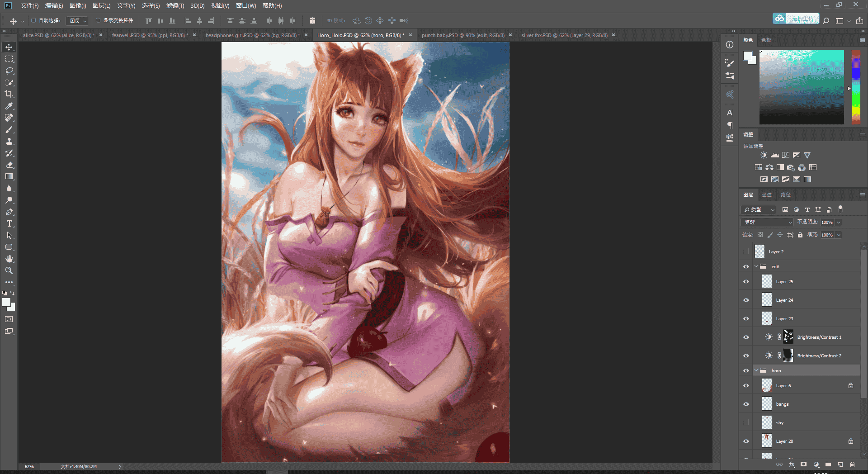Pick the Zoom tool

click(9, 270)
